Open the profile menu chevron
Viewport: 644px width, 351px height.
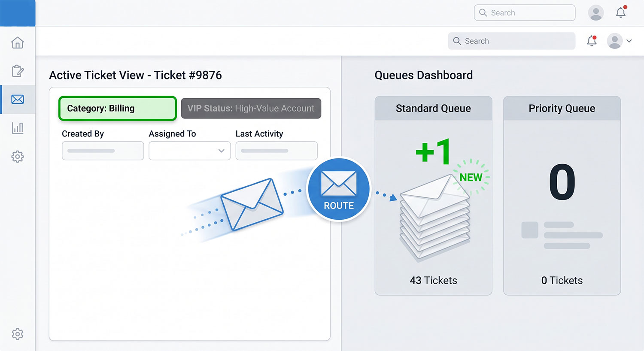click(x=629, y=41)
